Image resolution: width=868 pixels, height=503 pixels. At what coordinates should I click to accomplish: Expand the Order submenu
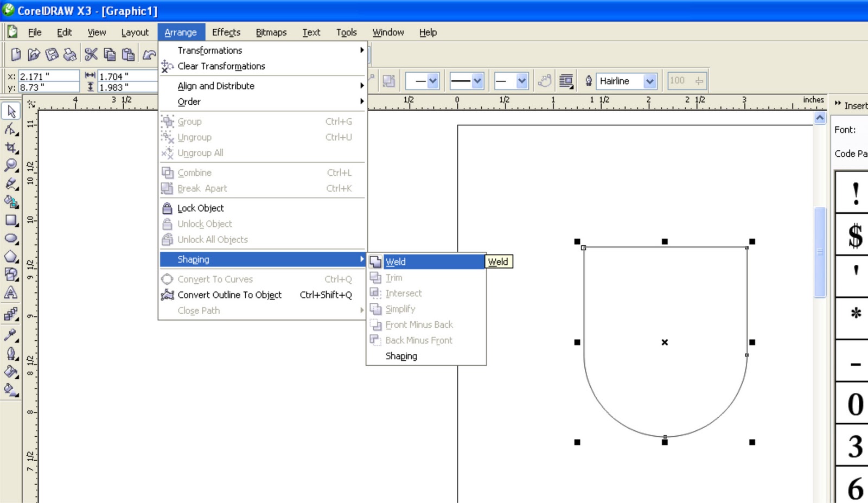[x=263, y=101]
